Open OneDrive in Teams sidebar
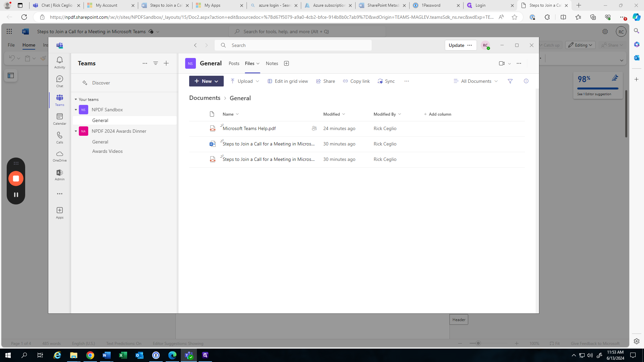The image size is (644, 362). point(60,156)
